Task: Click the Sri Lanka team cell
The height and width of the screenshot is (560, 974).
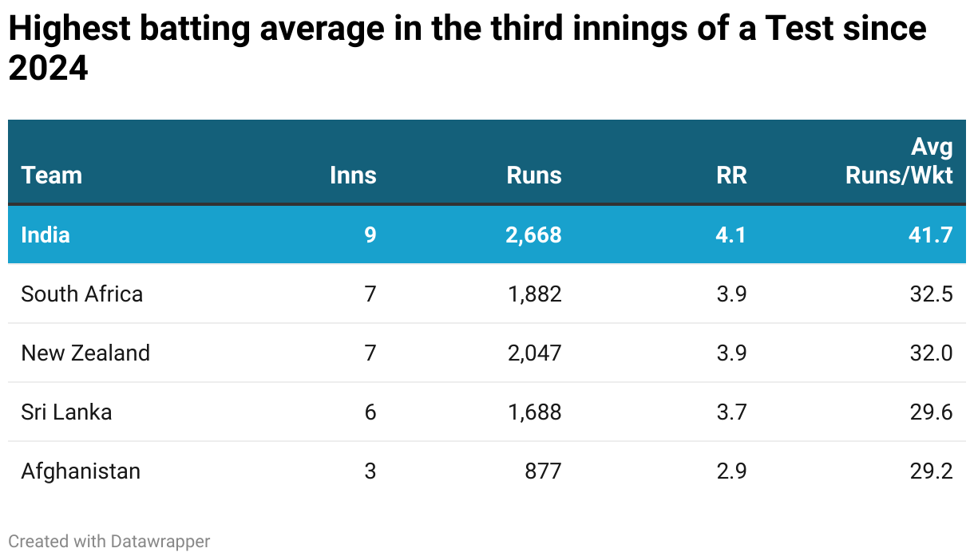Action: coord(66,412)
